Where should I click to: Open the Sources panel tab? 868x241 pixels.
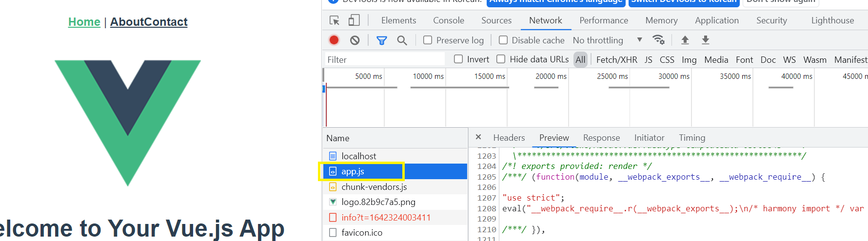(496, 20)
